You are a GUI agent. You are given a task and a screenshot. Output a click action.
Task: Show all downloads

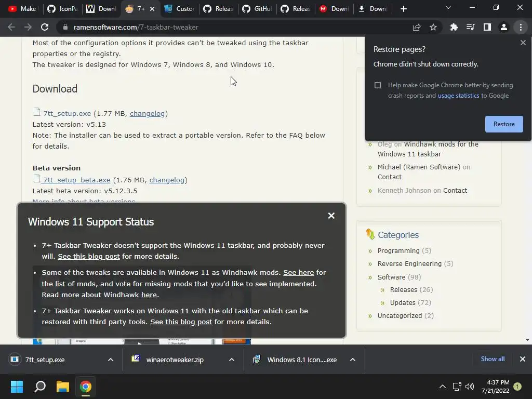[x=493, y=359]
